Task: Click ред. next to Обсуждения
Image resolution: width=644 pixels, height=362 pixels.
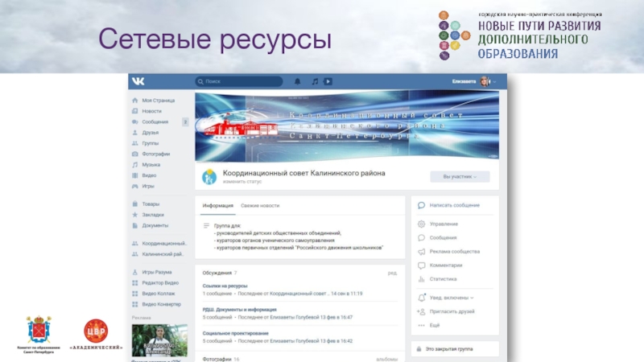Action: click(x=392, y=273)
